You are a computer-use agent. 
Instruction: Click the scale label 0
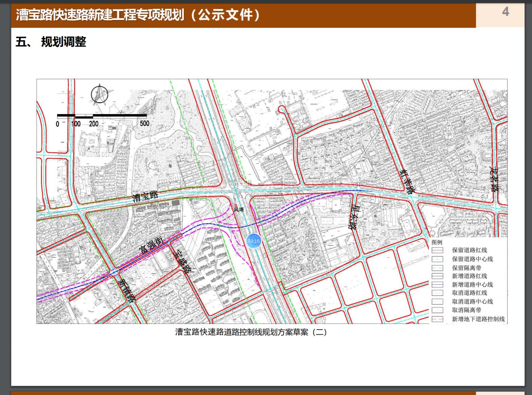pyautogui.click(x=57, y=124)
